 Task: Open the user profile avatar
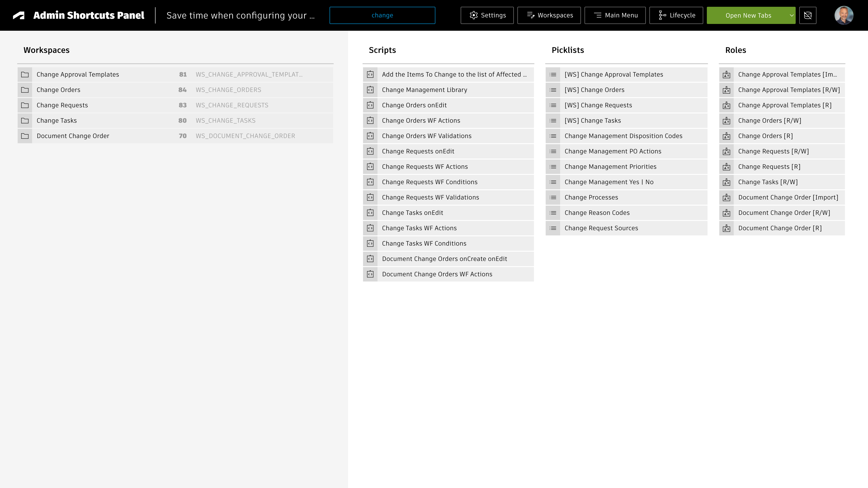pos(844,16)
